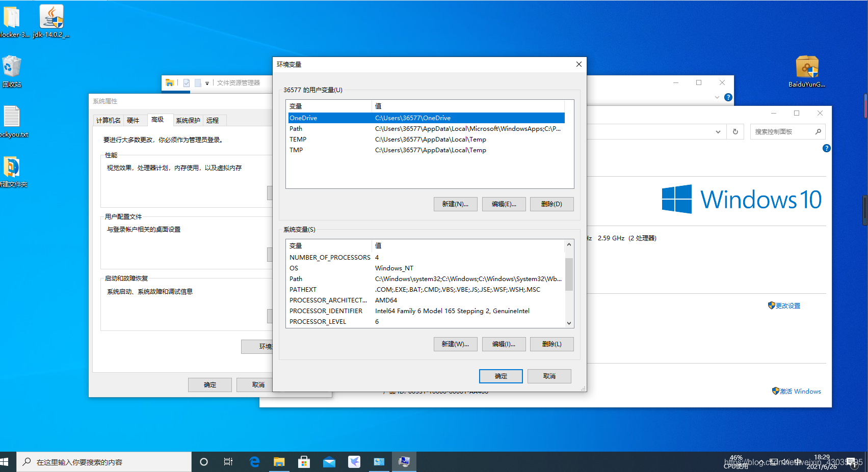Select the OS system variable row
The image size is (868, 472).
(426, 268)
